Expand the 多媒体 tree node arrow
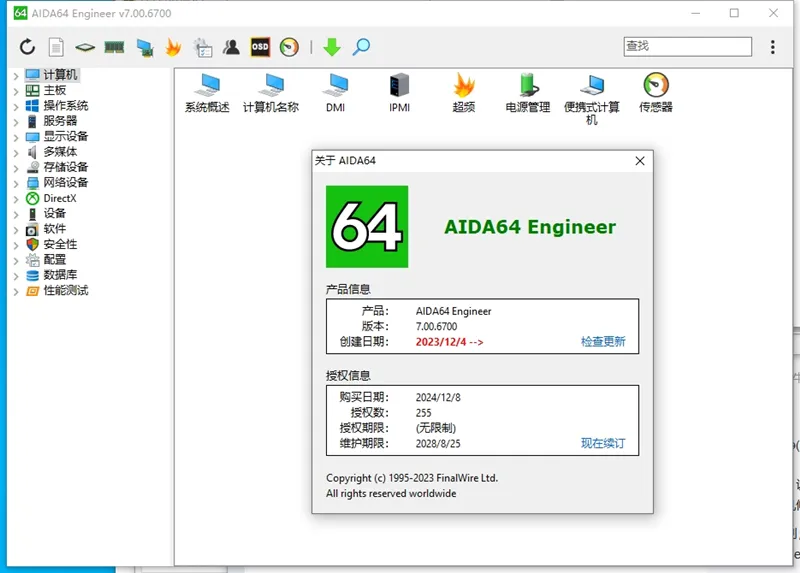800x573 pixels. [x=16, y=153]
